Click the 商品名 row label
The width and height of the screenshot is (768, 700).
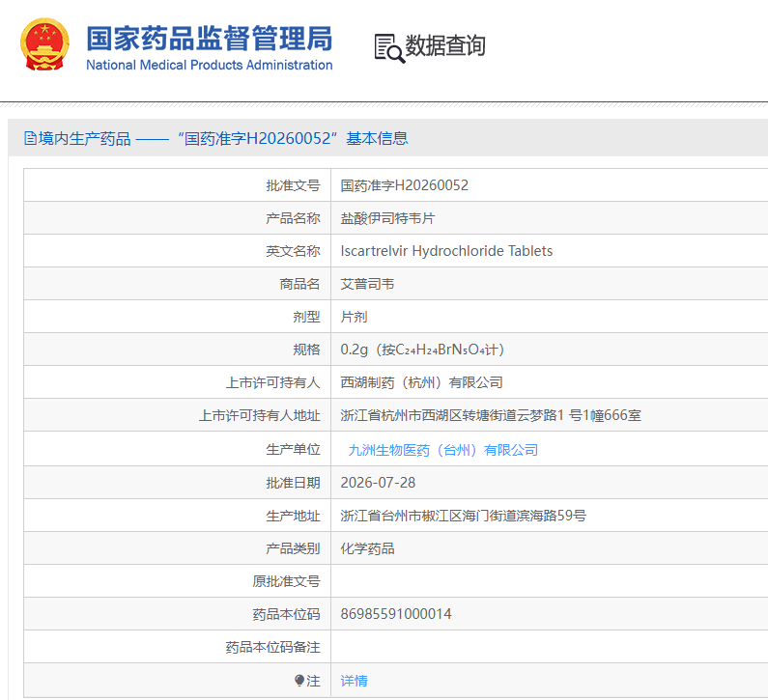[x=299, y=284]
